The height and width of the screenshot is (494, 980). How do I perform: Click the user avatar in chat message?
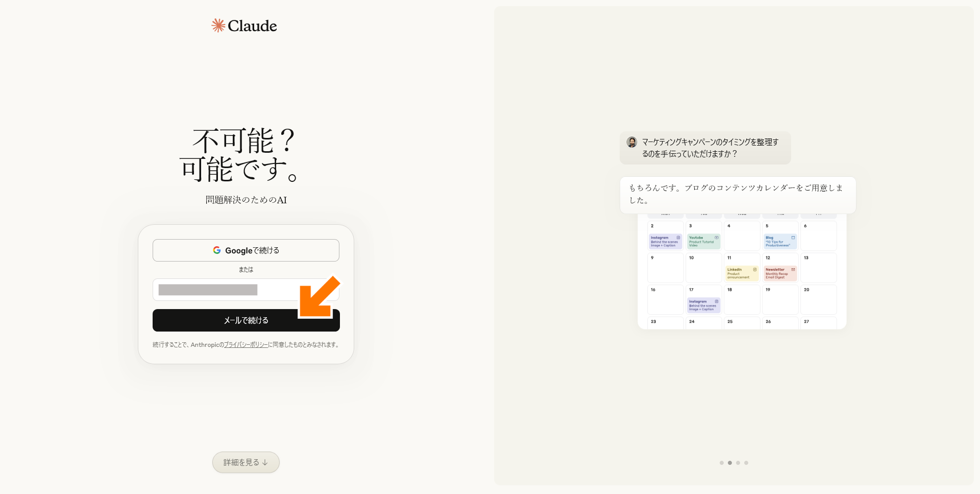pos(632,142)
